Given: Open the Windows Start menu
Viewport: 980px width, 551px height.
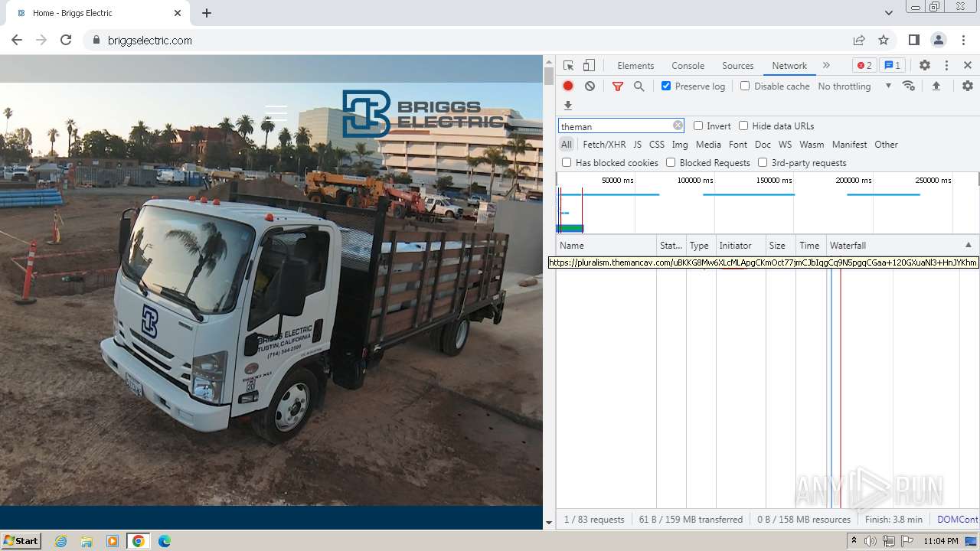Looking at the screenshot, I should (x=21, y=541).
